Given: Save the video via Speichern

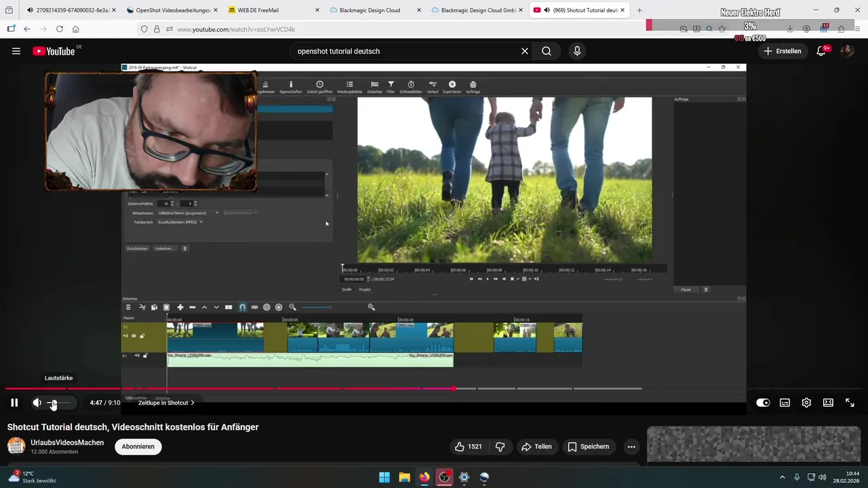Looking at the screenshot, I should pos(589,447).
